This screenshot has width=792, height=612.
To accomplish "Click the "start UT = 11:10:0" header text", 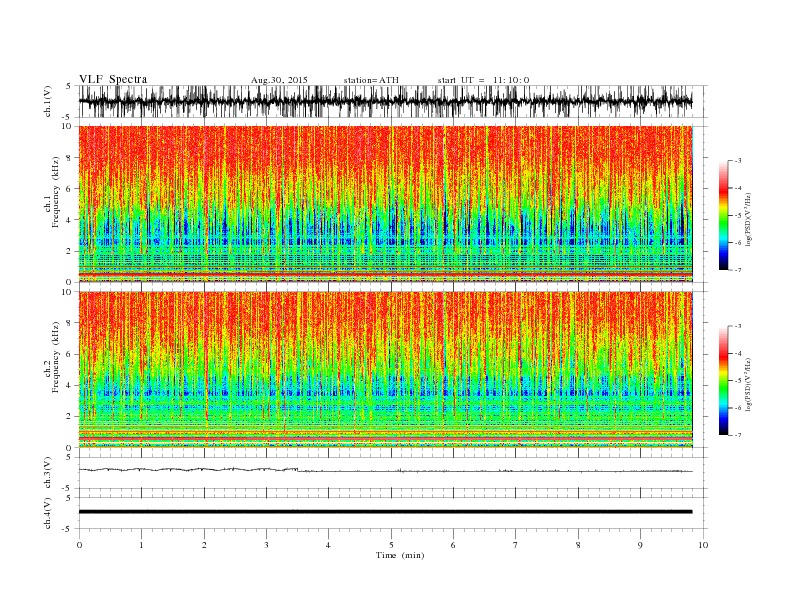I will (483, 80).
